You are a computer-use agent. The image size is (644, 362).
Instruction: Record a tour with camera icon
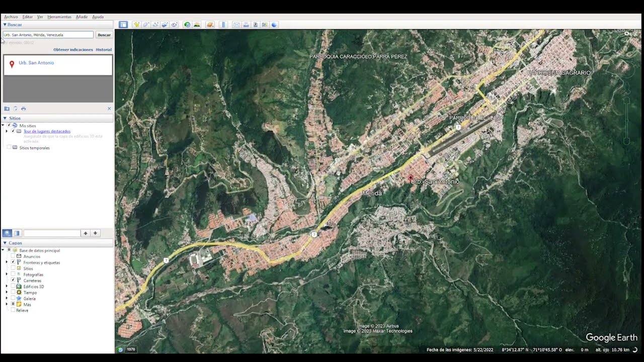(174, 25)
